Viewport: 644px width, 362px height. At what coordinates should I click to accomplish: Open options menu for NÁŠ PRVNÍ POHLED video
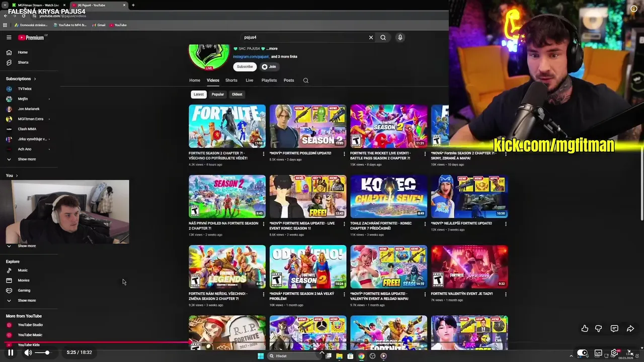264,224
